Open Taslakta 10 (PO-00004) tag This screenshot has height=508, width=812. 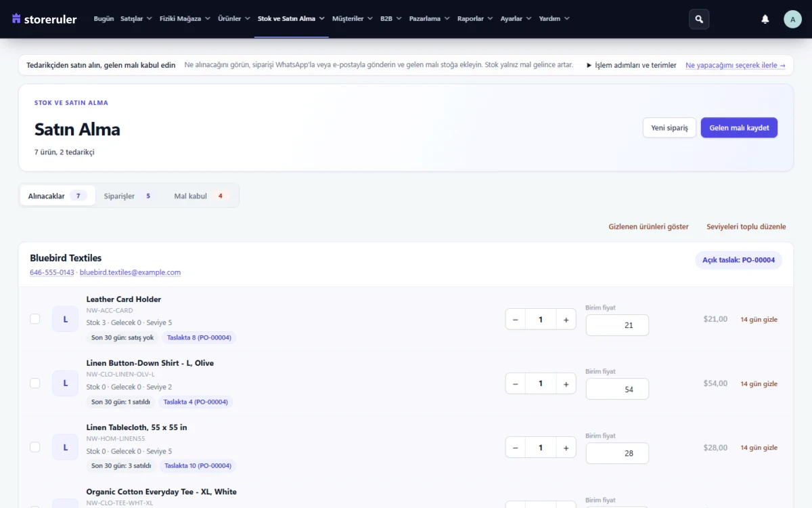[x=198, y=466]
